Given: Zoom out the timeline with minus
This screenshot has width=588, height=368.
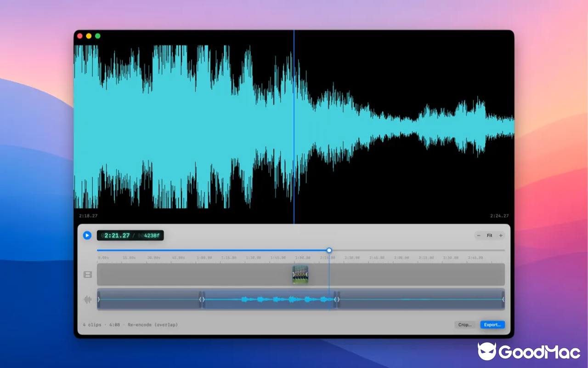Looking at the screenshot, I should [479, 236].
